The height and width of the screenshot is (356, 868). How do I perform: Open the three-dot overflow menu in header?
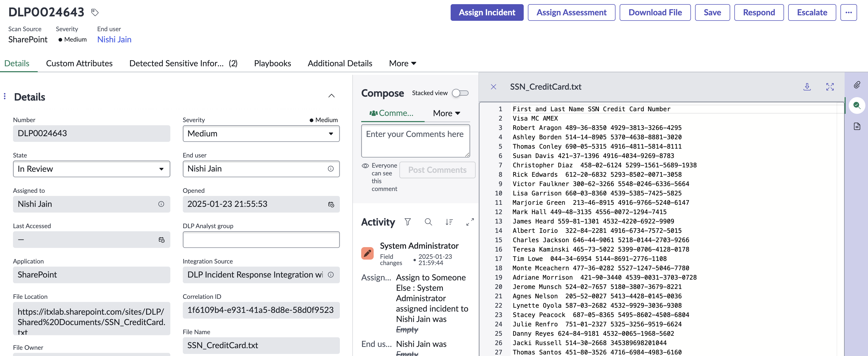point(848,12)
